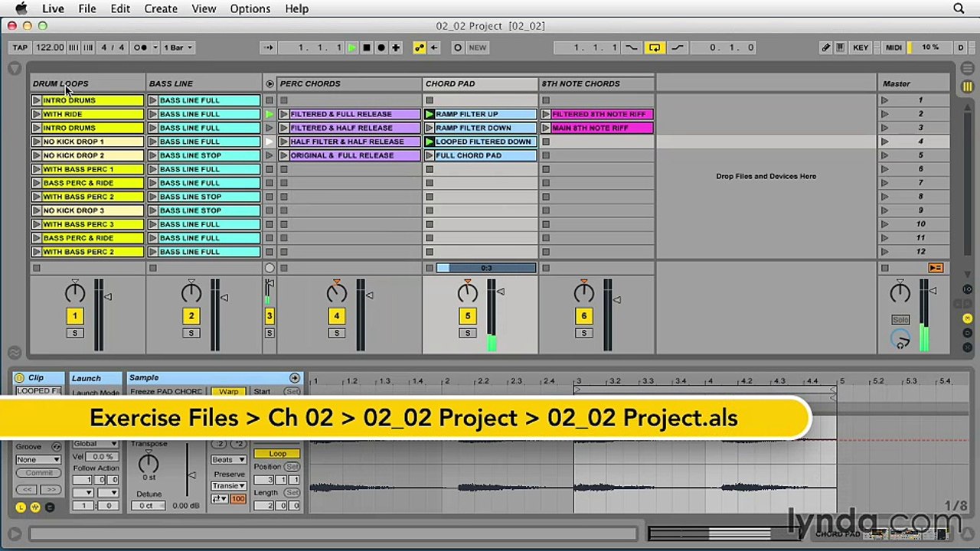Viewport: 980px width, 551px height.
Task: Launch the INTRO DRUMS clip in scene 1
Action: (x=37, y=100)
